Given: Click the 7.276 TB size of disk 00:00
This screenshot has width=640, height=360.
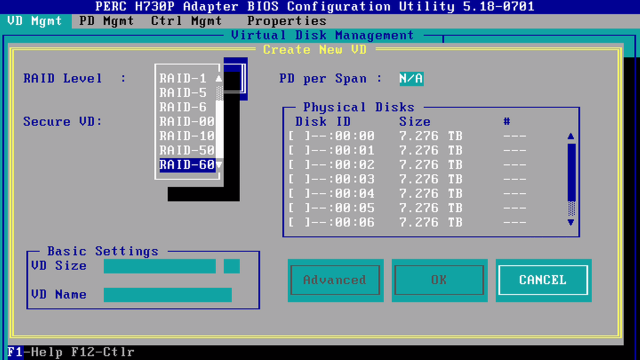Looking at the screenshot, I should (431, 136).
